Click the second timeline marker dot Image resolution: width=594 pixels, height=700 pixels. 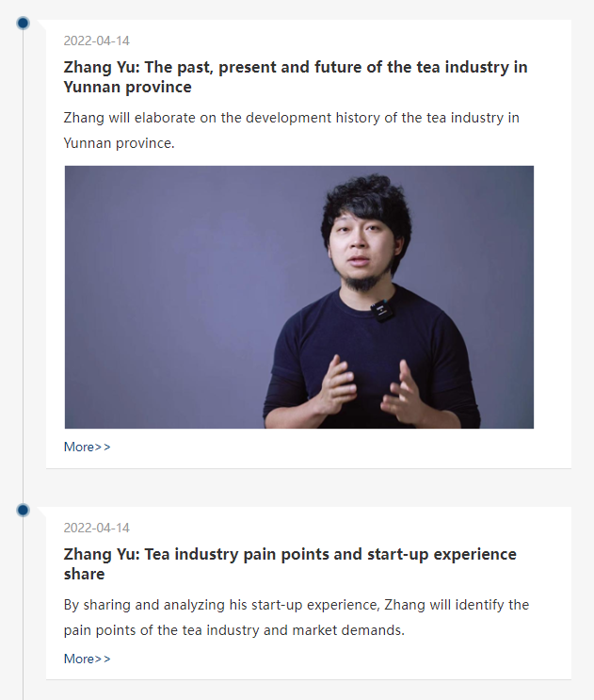[x=24, y=510]
